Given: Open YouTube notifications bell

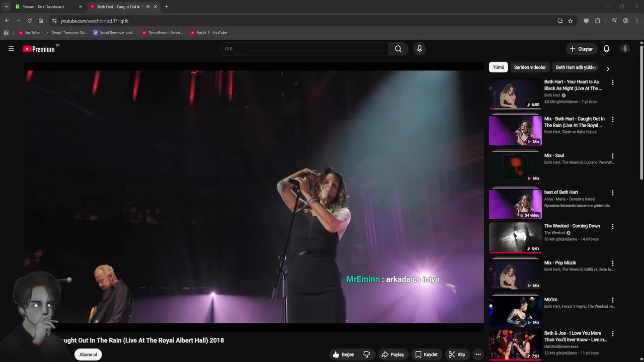Looking at the screenshot, I should (x=606, y=49).
